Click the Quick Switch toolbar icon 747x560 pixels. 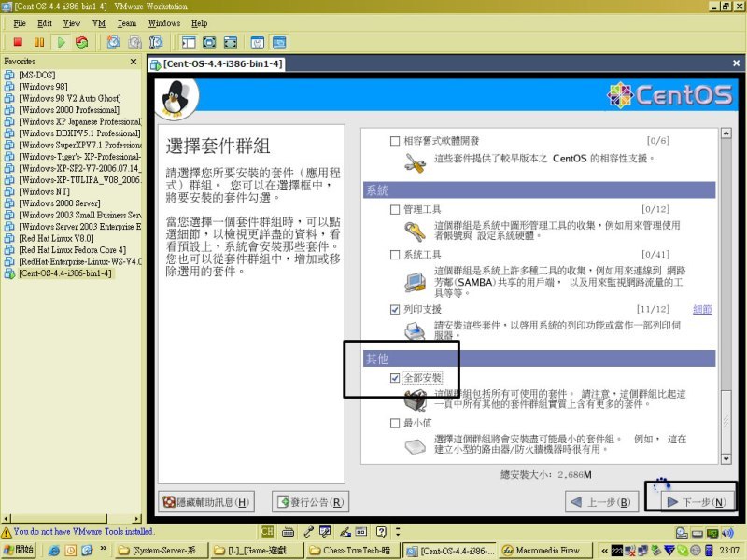tap(209, 42)
